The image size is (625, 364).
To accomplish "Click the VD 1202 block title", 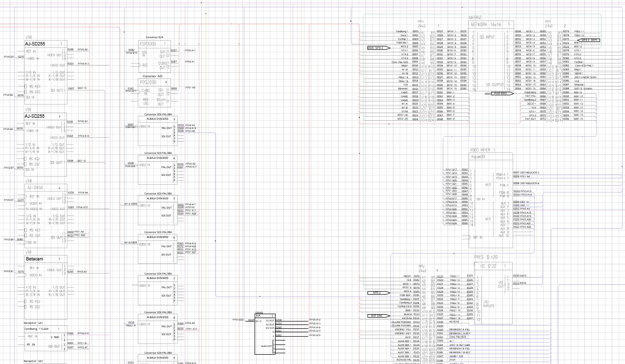I will click(489, 266).
